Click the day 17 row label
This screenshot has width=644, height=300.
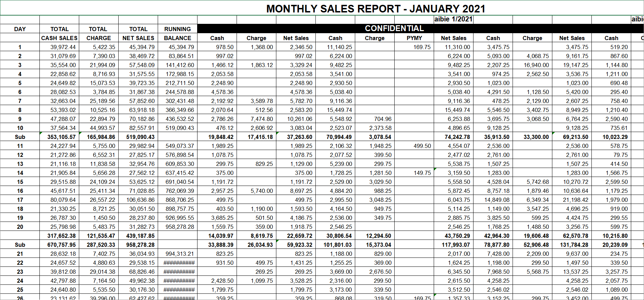tap(20, 200)
